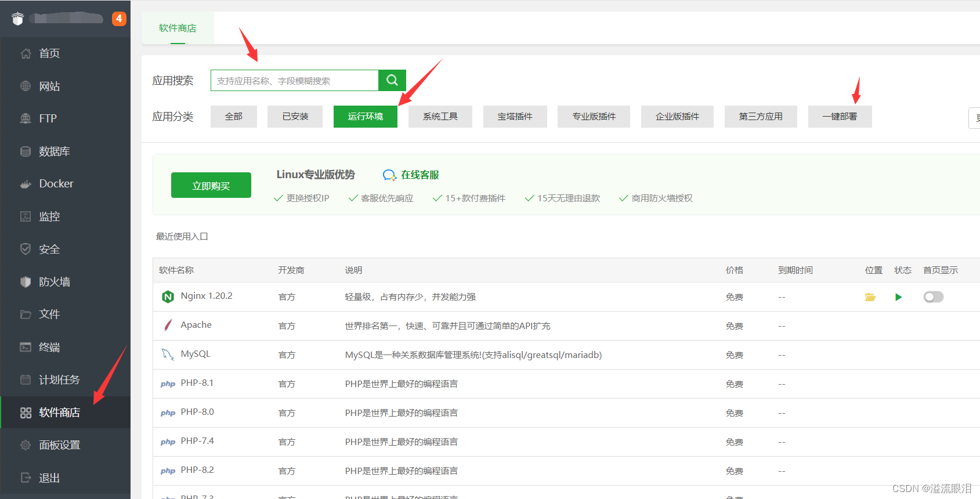Screen dimensions: 980x499
Task: Click the 商用防火墙授权 text
Action: 662,198
